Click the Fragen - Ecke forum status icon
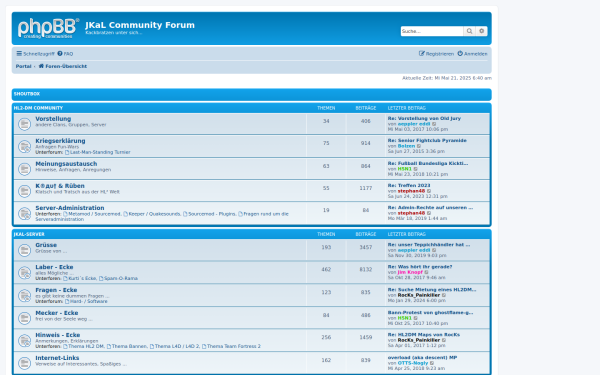 pyautogui.click(x=24, y=296)
